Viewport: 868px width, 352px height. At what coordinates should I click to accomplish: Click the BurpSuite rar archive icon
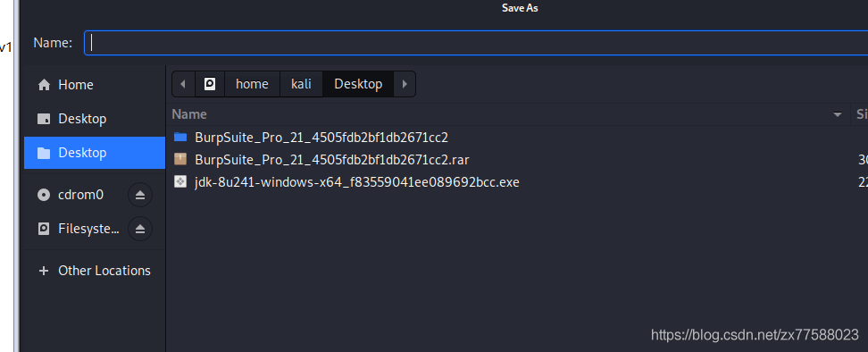[x=179, y=159]
